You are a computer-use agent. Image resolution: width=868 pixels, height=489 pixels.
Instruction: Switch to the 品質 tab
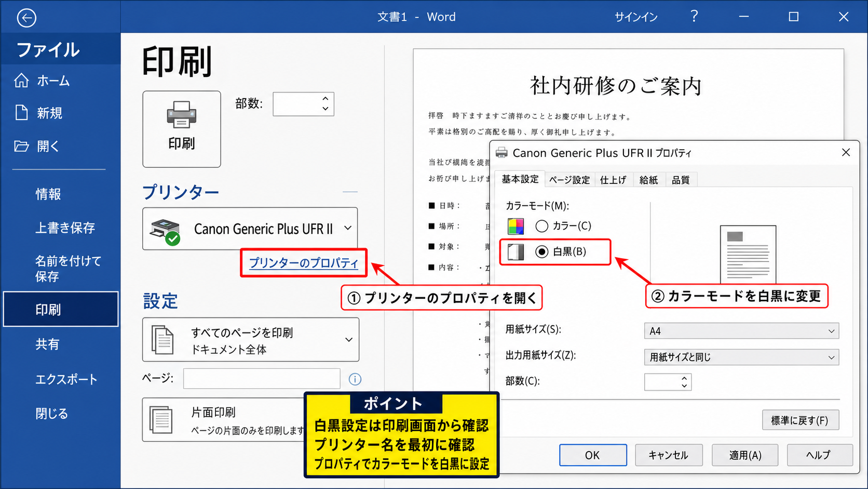681,180
